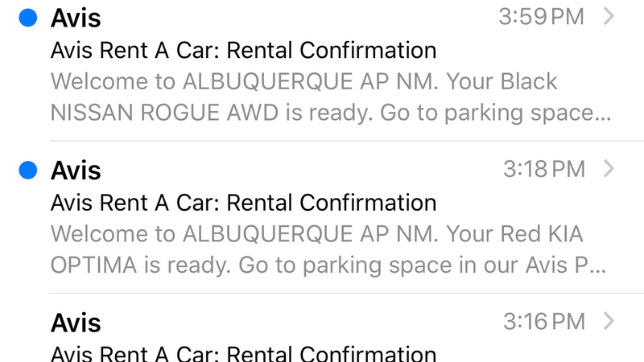This screenshot has width=644, height=362.
Task: Click the preview line "NISSAN ROGUE AWD is ready"
Action: point(331,113)
